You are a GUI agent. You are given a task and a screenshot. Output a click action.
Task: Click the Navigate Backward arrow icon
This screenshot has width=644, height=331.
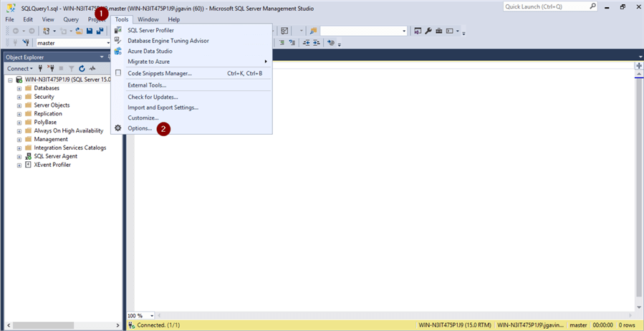(16, 31)
